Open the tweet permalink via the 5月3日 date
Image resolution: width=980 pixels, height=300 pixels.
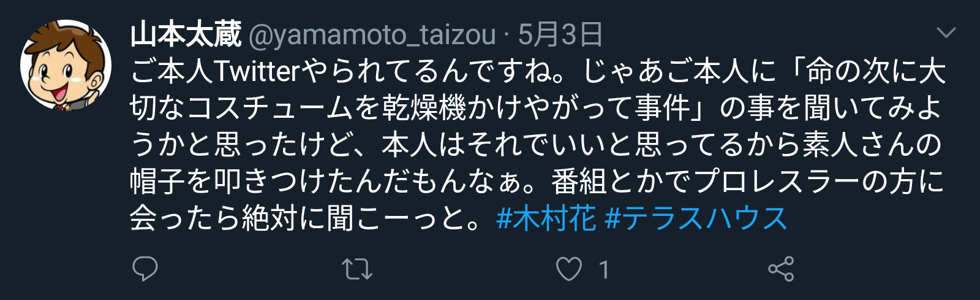coord(560,34)
